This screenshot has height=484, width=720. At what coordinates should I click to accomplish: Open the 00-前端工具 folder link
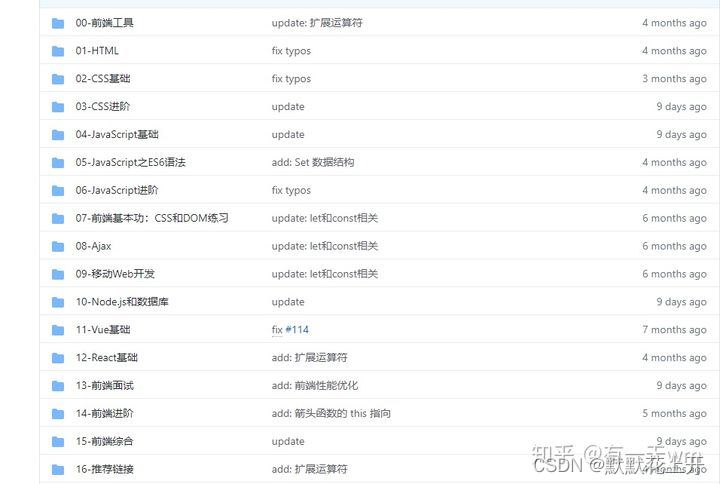[x=105, y=23]
